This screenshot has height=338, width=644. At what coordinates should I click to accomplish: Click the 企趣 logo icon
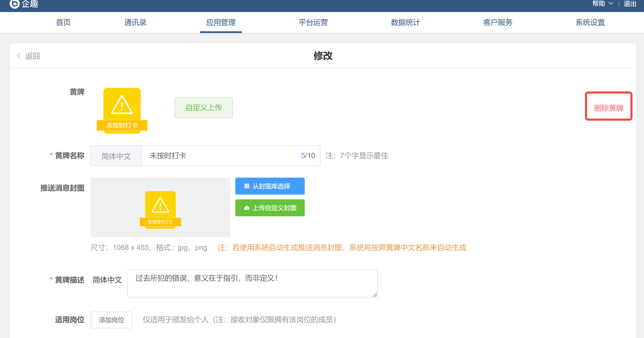tap(14, 4)
